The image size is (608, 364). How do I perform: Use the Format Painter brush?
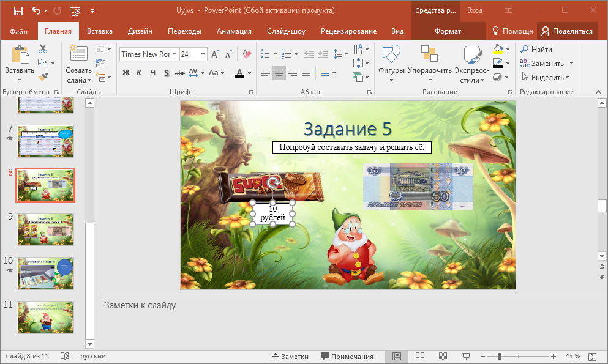43,77
